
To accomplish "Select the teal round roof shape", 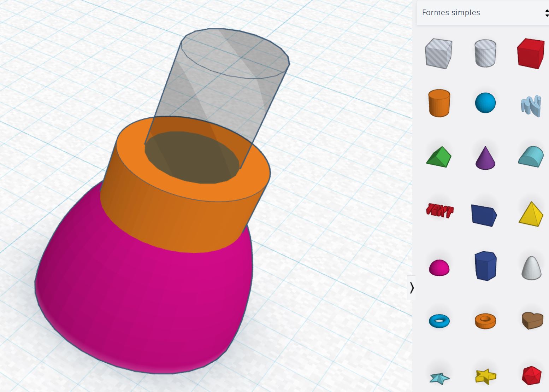I will (x=531, y=157).
